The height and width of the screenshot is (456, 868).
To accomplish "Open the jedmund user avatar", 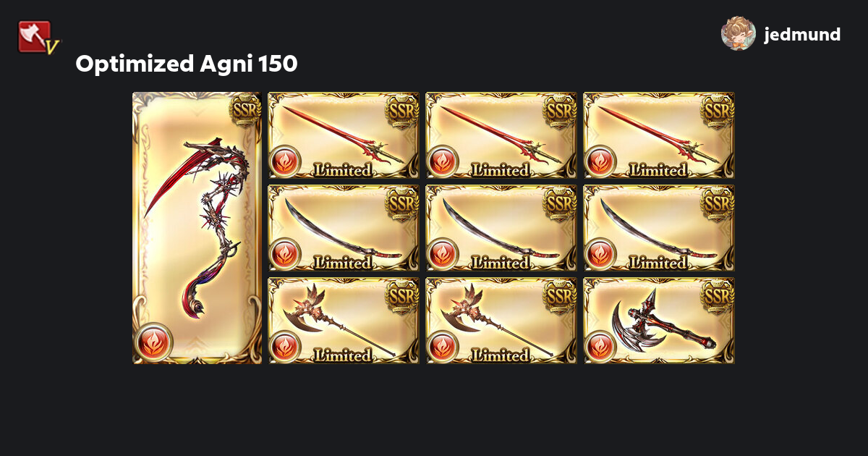I will 739,33.
